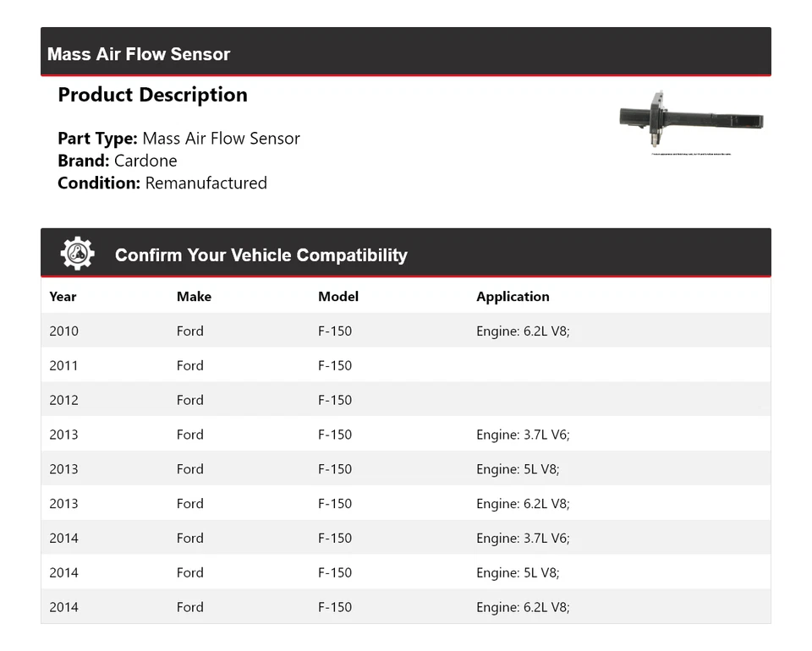Click the mass air flow sensor product image
Image resolution: width=812 pixels, height=651 pixels.
[691, 122]
